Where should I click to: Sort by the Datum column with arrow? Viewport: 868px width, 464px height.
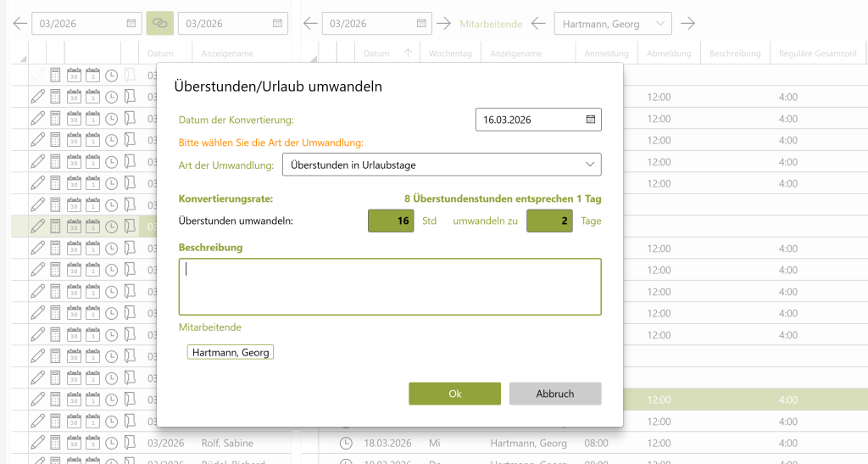(409, 53)
